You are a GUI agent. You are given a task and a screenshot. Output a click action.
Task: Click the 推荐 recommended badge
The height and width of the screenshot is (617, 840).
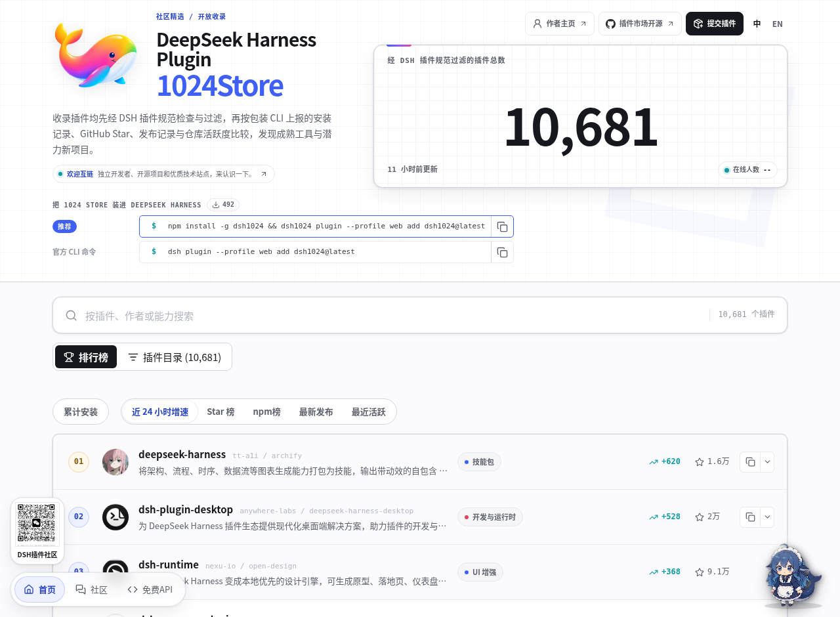coord(64,226)
